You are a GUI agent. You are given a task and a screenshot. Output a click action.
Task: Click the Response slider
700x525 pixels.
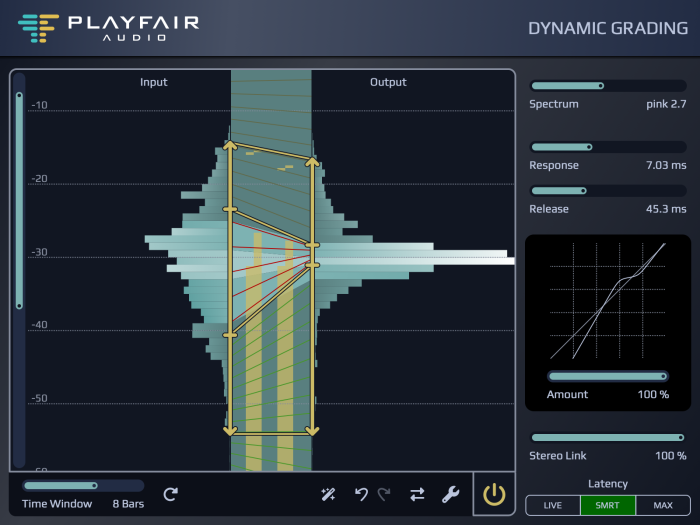(x=607, y=147)
